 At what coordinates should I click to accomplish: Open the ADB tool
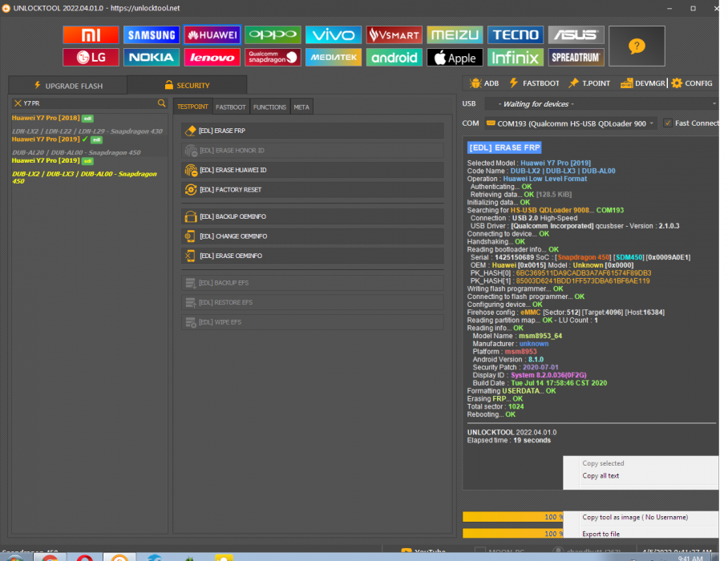click(484, 83)
